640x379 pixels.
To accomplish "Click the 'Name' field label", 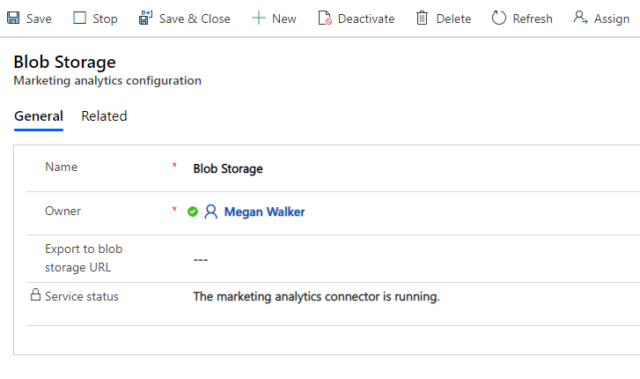I will (x=61, y=167).
